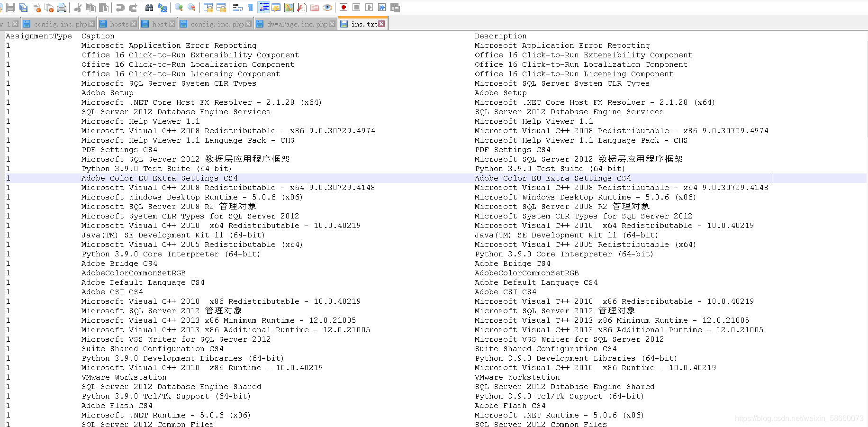Click the Stop macro recording icon
Viewport: 868px width, 427px height.
pyautogui.click(x=356, y=8)
